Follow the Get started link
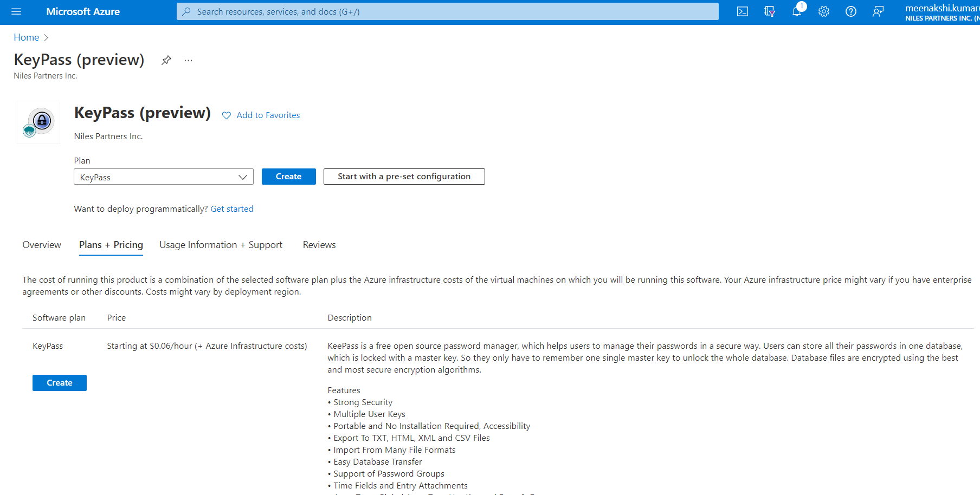Image resolution: width=980 pixels, height=495 pixels. pyautogui.click(x=232, y=209)
